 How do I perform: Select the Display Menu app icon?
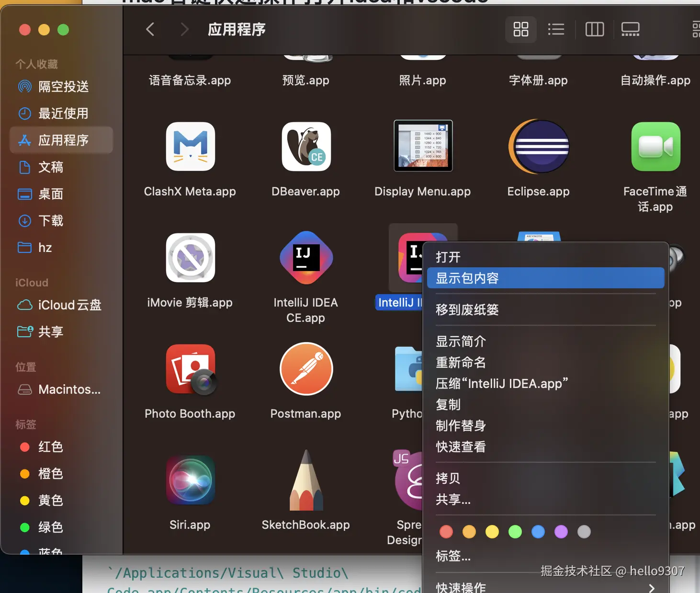[x=423, y=146]
